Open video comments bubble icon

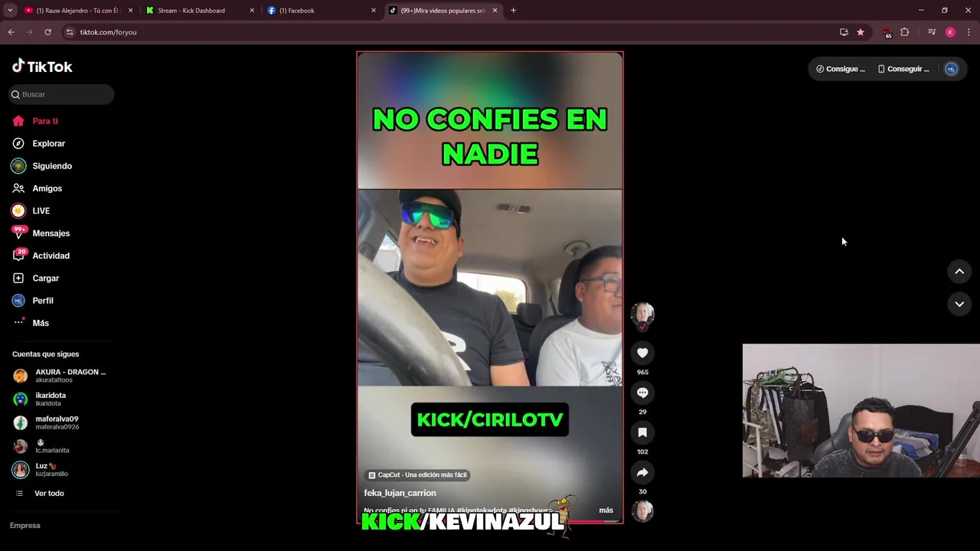(642, 393)
